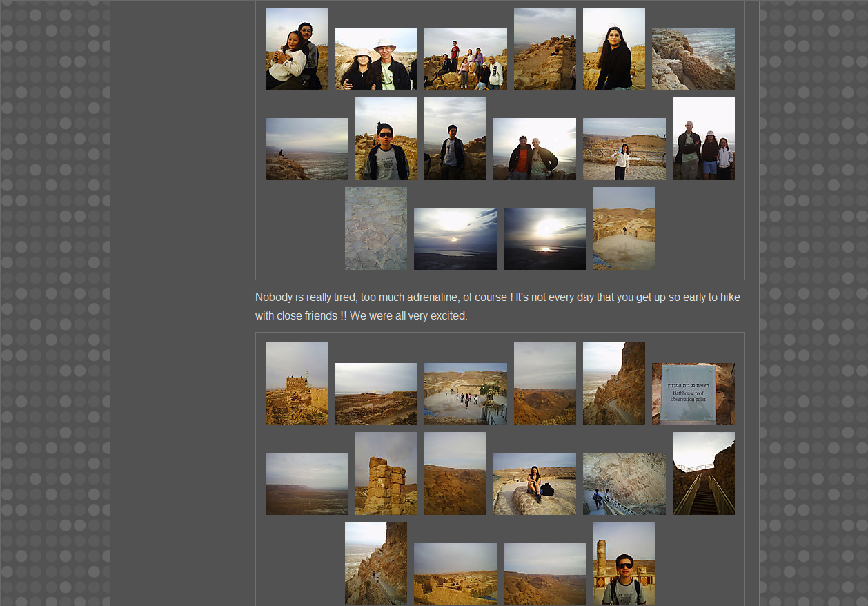This screenshot has width=868, height=606.
Task: View the staircase with railings photo
Action: pos(703,473)
